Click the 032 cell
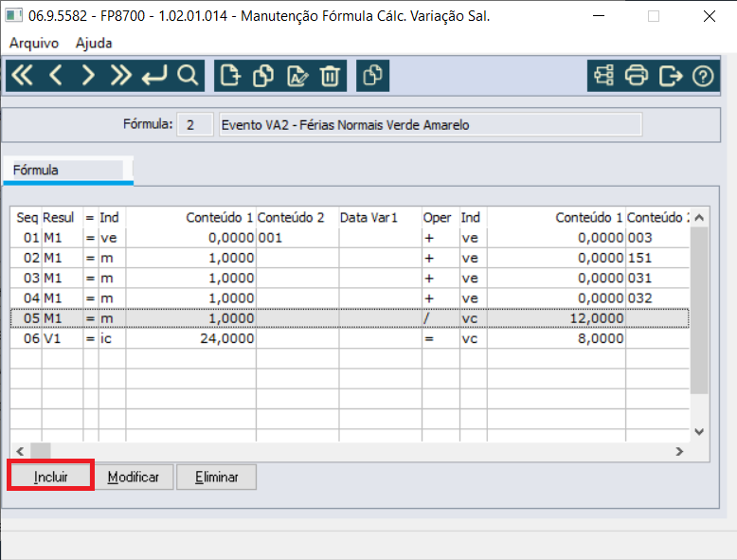Image resolution: width=737 pixels, height=560 pixels. [657, 298]
